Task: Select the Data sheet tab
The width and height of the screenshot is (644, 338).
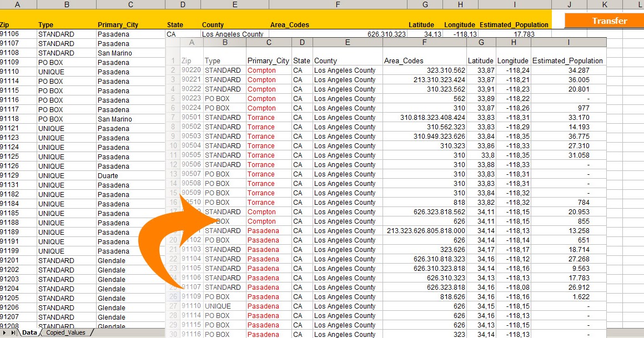Action: click(29, 332)
